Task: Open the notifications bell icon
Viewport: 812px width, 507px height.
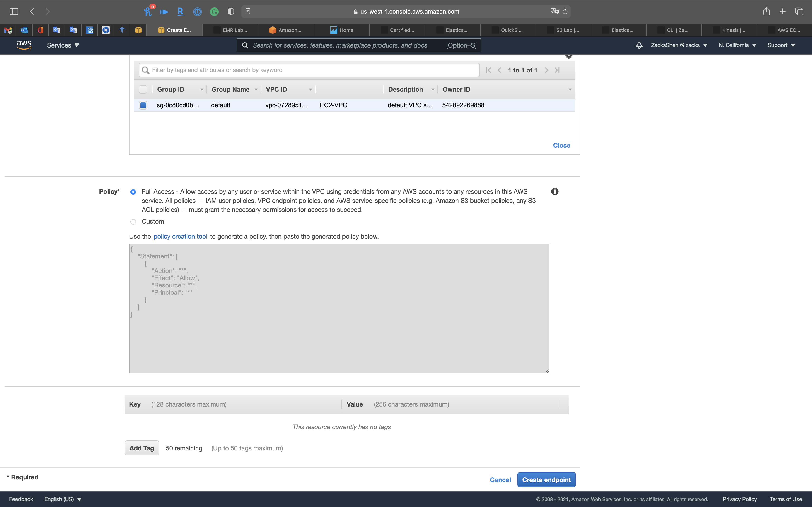Action: pos(639,45)
